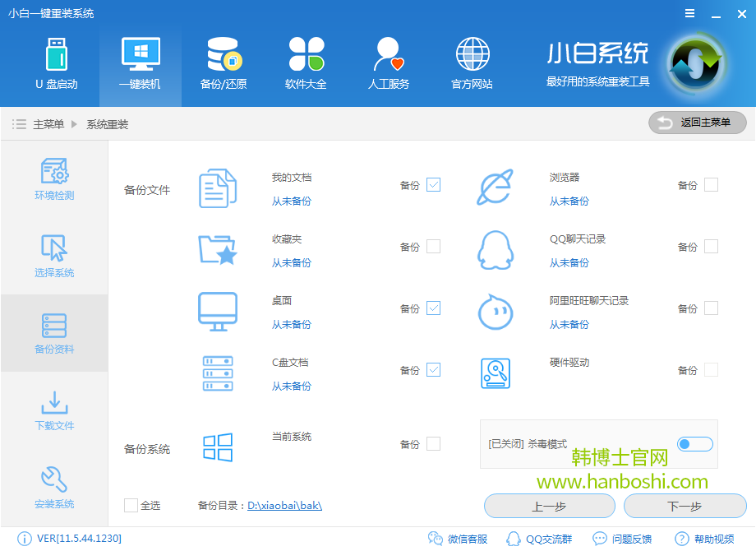The height and width of the screenshot is (551, 756).
Task: Open the hamburger menu near window controls
Action: 689,13
